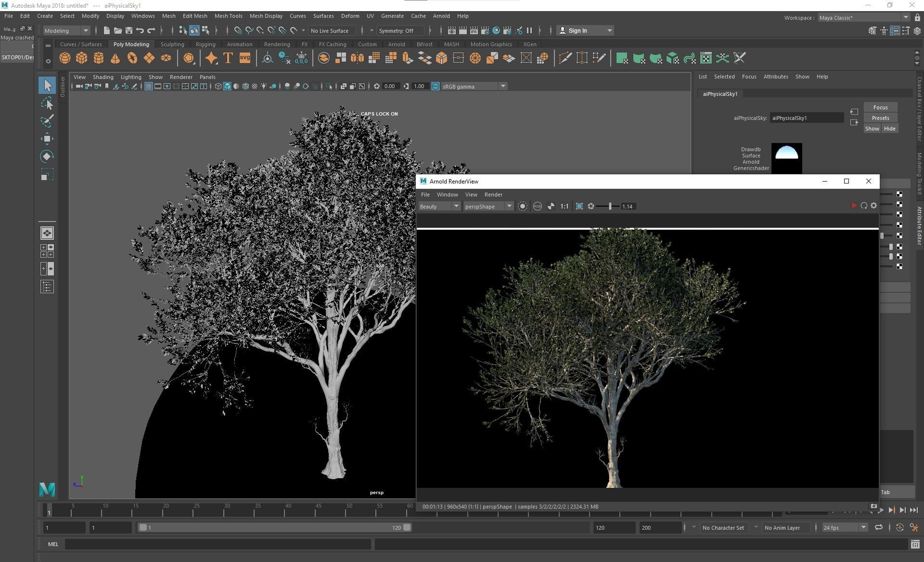Viewport: 924px width, 562px height.
Task: Create a polygon sphere from the shelf
Action: tap(64, 58)
